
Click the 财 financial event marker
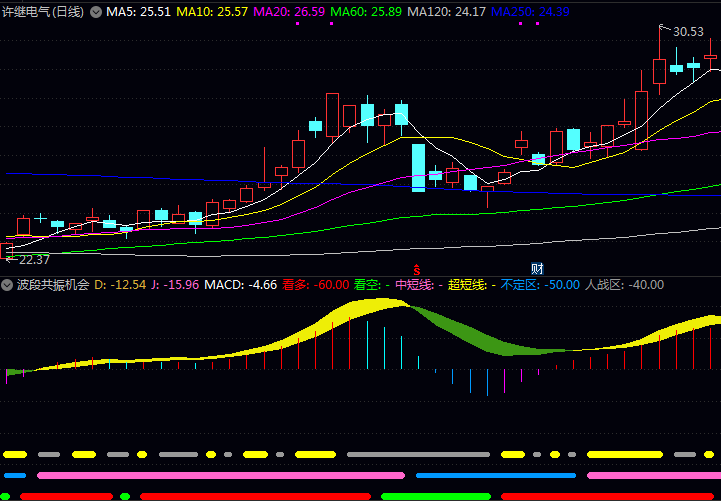pyautogui.click(x=537, y=268)
